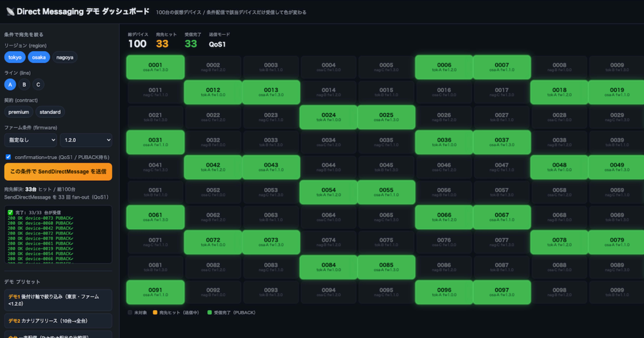Select device tile 0013
644x338 pixels.
[271, 92]
